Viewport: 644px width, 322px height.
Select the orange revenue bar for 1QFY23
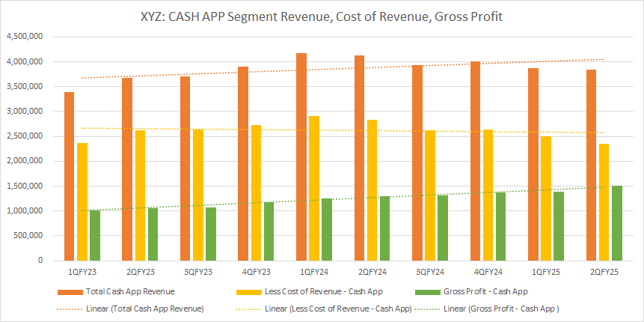click(69, 177)
